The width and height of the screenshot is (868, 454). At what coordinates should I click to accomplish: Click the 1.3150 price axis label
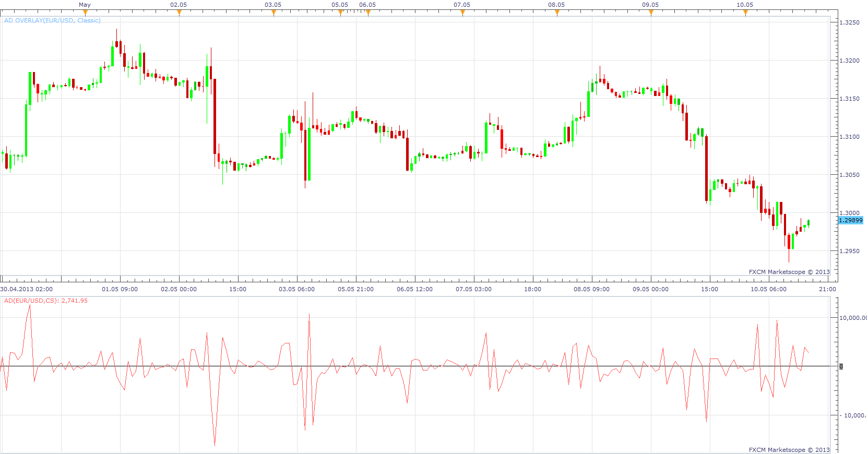(x=849, y=99)
